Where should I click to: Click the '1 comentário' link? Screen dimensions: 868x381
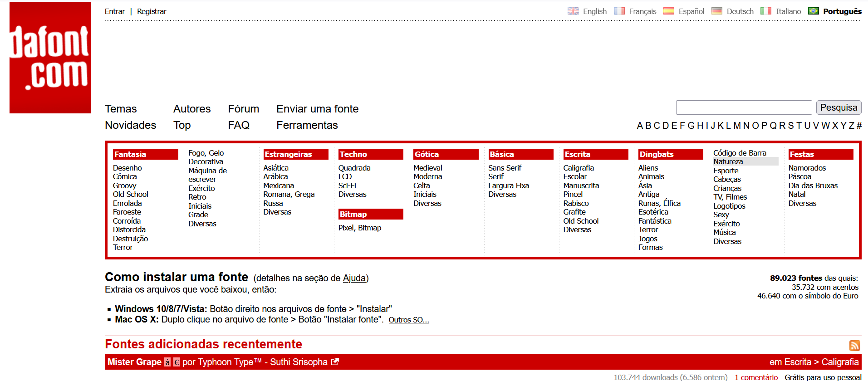(756, 377)
